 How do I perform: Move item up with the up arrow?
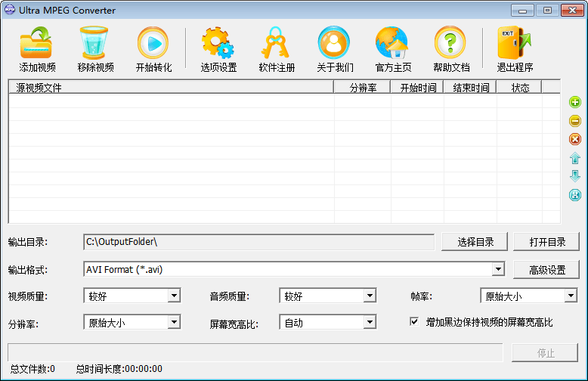click(575, 158)
